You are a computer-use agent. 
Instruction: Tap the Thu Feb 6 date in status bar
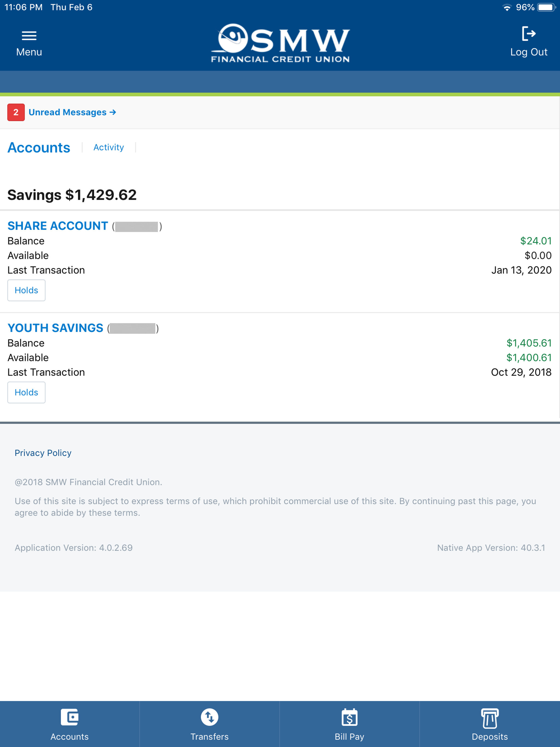point(72,7)
